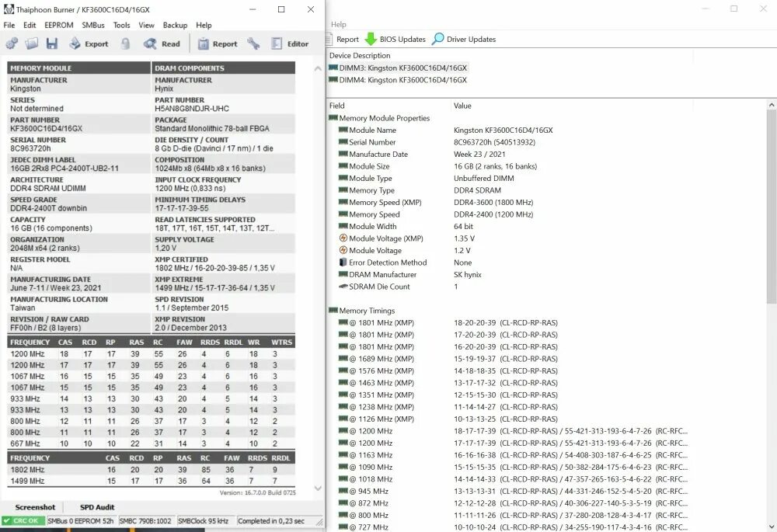Click the 1802 MHz row in frequency table
This screenshot has height=532, width=777.
152,470
